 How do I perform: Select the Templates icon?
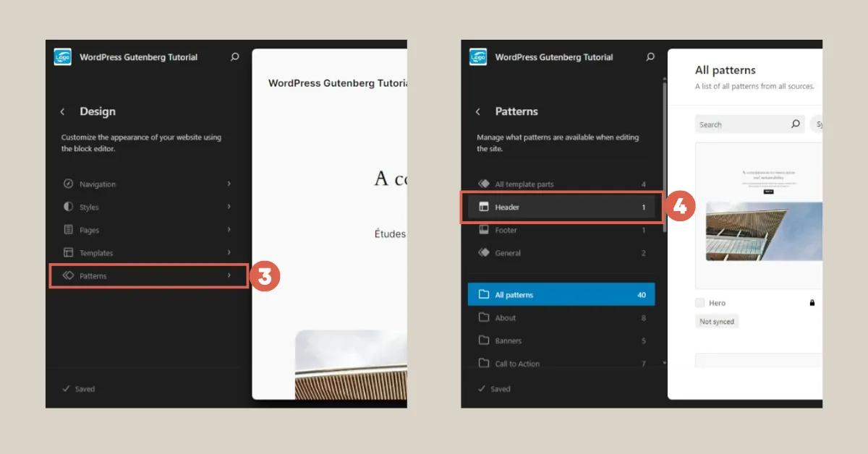(69, 252)
